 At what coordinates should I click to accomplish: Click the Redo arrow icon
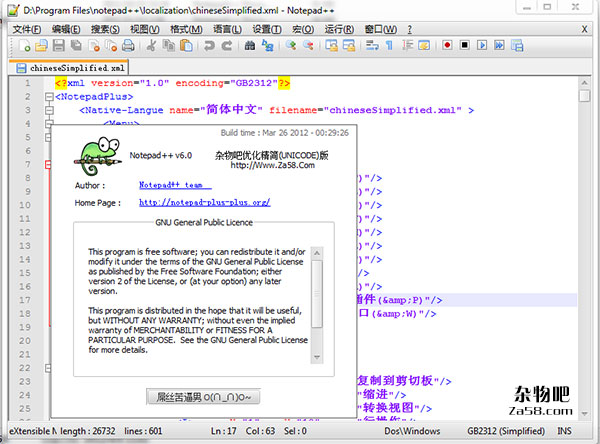coord(227,46)
